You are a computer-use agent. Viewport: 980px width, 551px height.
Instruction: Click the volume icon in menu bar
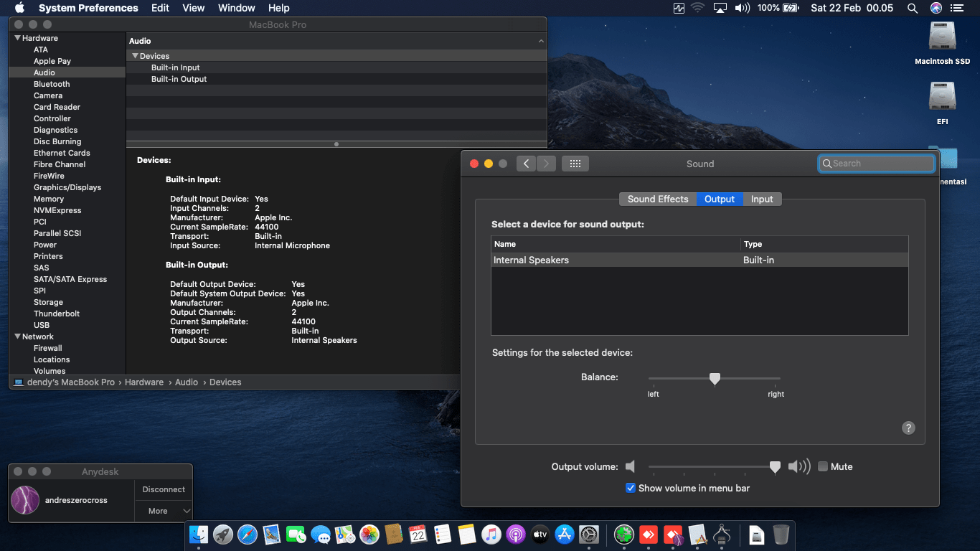(742, 8)
